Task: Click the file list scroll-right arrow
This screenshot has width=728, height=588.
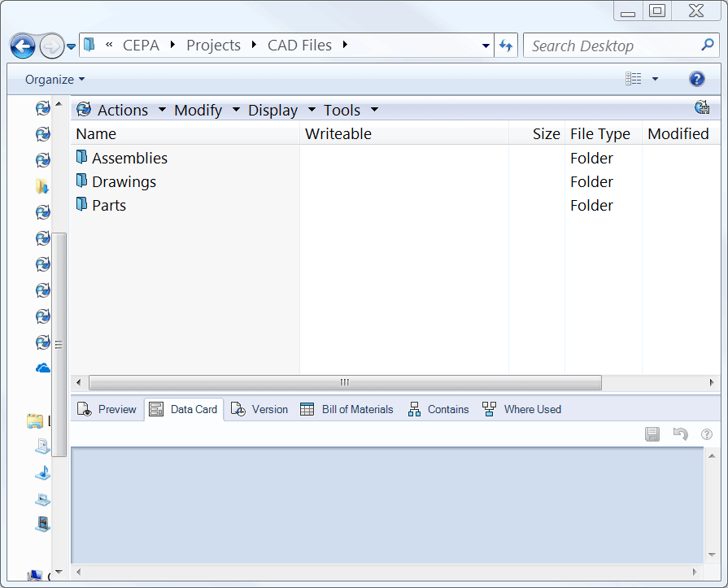Action: point(712,382)
